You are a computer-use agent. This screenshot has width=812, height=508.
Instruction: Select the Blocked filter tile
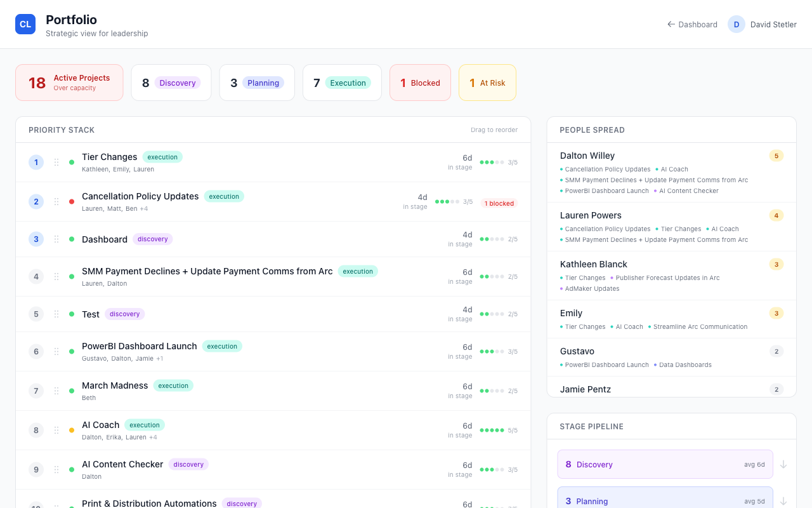[420, 83]
